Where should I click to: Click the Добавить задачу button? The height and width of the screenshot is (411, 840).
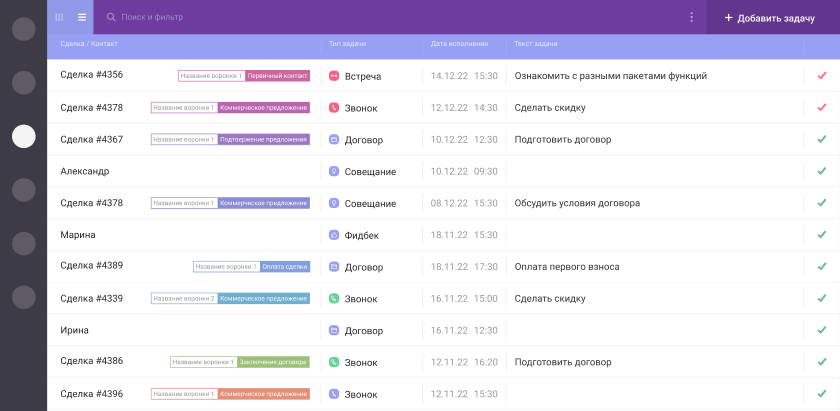[772, 18]
